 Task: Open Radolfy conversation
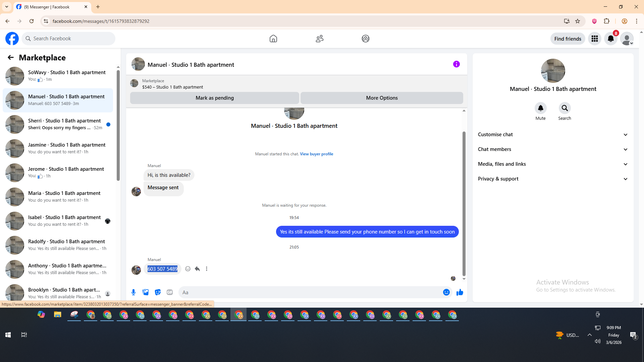coord(58,245)
